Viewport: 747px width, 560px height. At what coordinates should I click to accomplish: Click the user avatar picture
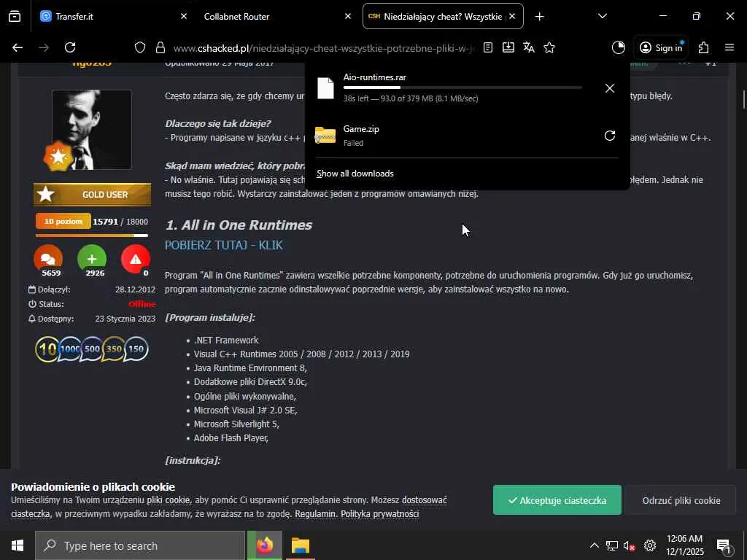(91, 130)
